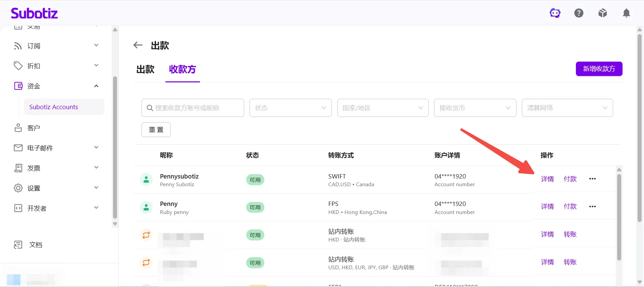Image resolution: width=644 pixels, height=287 pixels.
Task: Open more options for Penny row
Action: coord(592,206)
